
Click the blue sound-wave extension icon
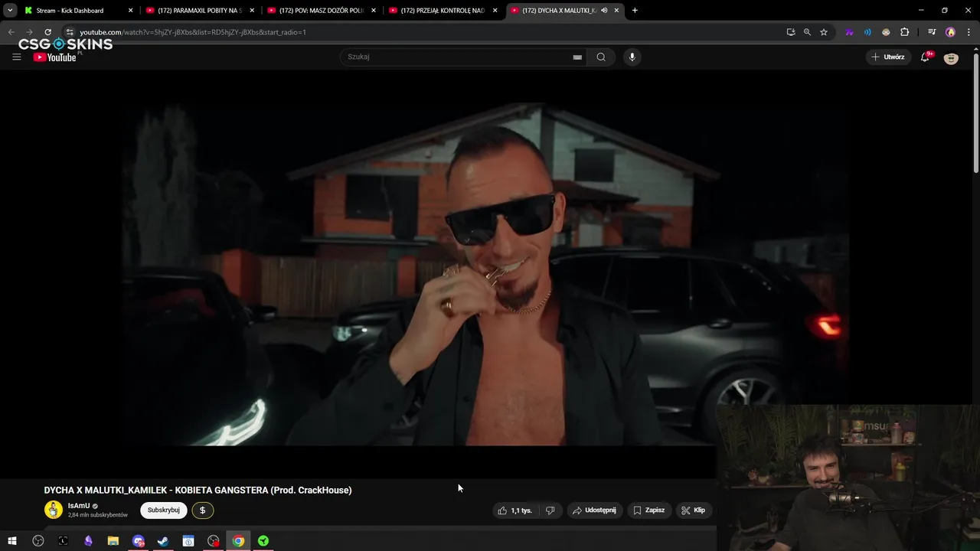click(x=867, y=32)
